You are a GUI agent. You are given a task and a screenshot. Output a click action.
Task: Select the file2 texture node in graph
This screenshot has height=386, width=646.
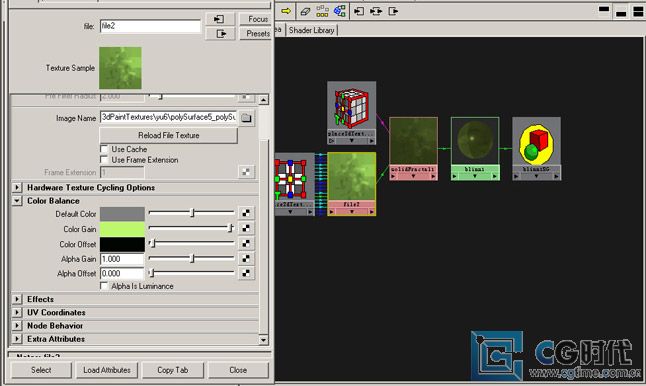tap(351, 184)
